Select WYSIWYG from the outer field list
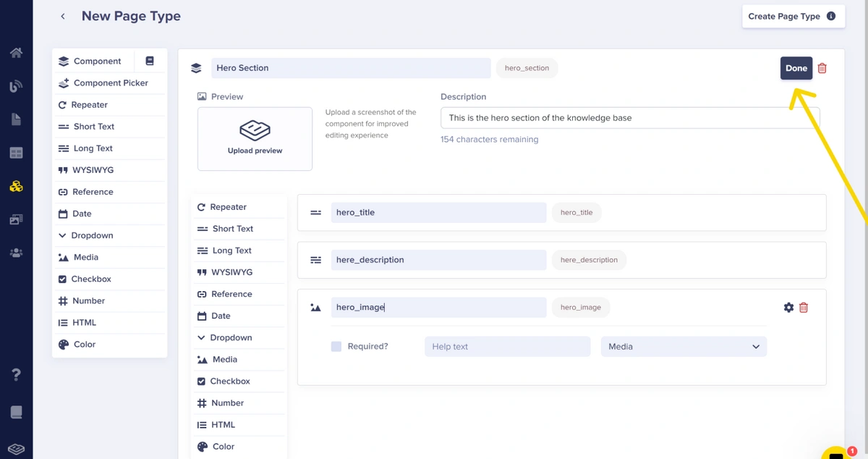This screenshot has width=868, height=459. (92, 170)
